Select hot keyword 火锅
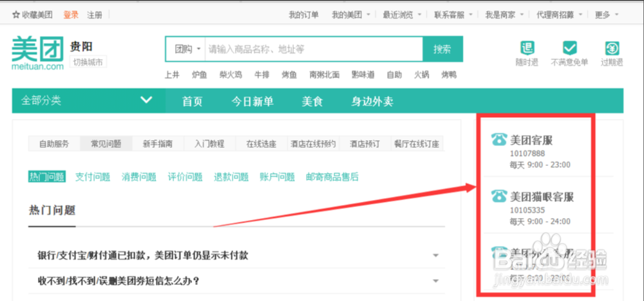The image size is (644, 301). pyautogui.click(x=421, y=75)
